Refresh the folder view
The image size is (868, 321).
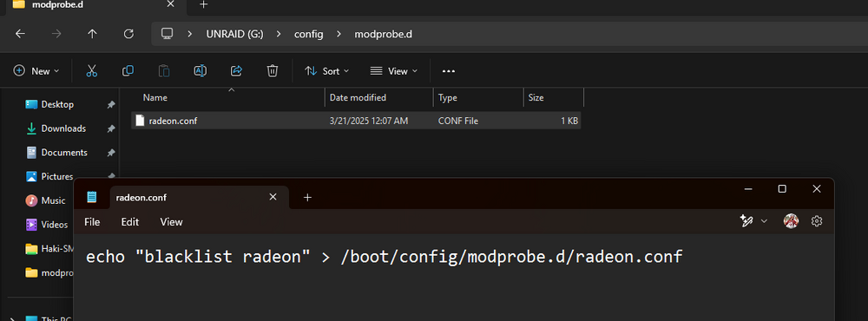coord(128,35)
